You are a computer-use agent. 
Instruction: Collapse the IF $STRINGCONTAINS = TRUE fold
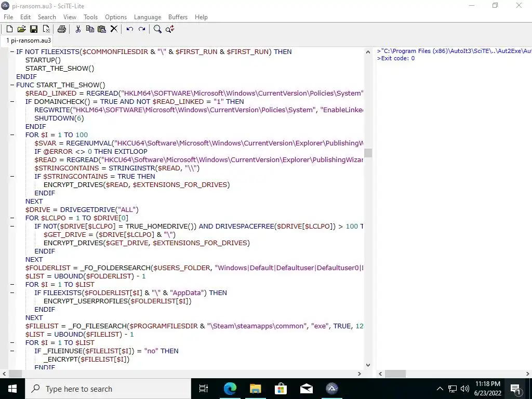(x=12, y=177)
